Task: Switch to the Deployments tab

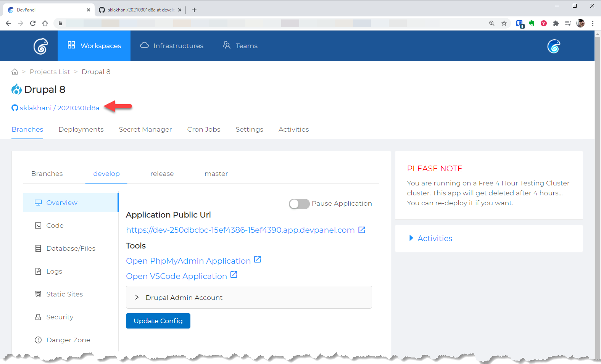Action: 81,129
